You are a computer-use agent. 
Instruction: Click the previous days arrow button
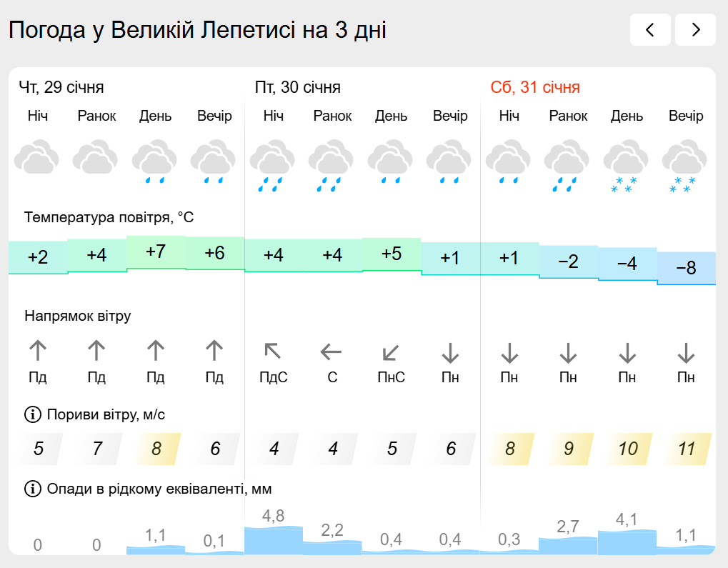point(650,30)
